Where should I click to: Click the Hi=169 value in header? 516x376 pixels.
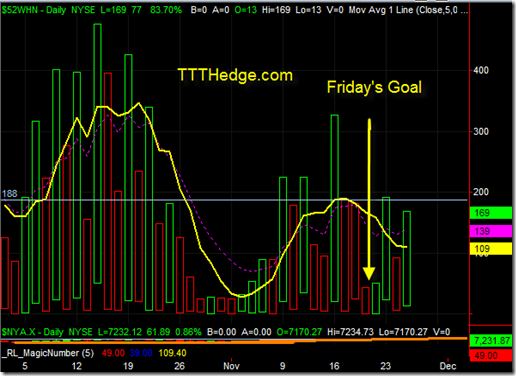pyautogui.click(x=276, y=10)
